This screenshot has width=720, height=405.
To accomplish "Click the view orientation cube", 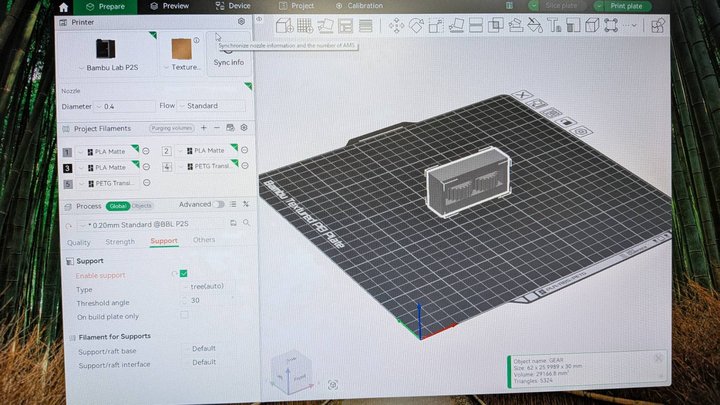I will 292,372.
